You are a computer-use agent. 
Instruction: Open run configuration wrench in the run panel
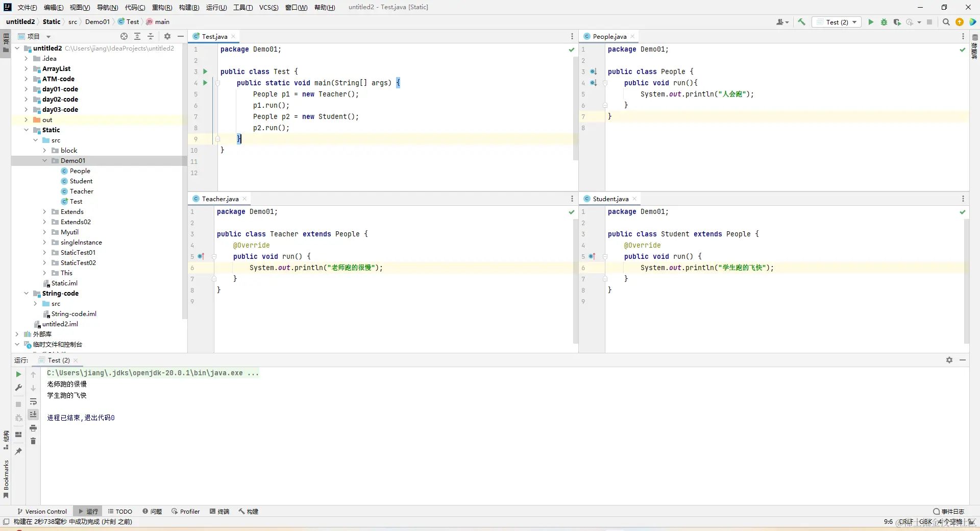[x=18, y=388]
